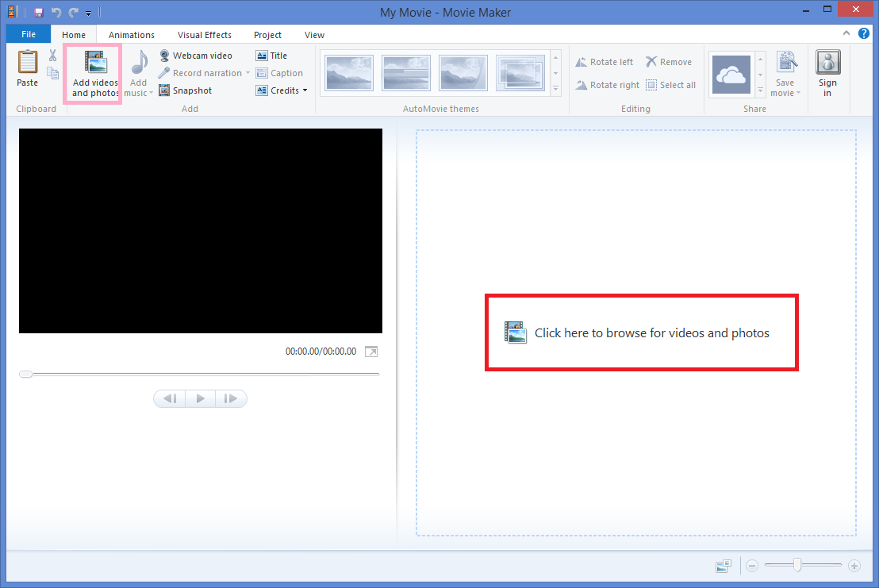Click the black preview monitor
The image size is (879, 588).
[201, 231]
